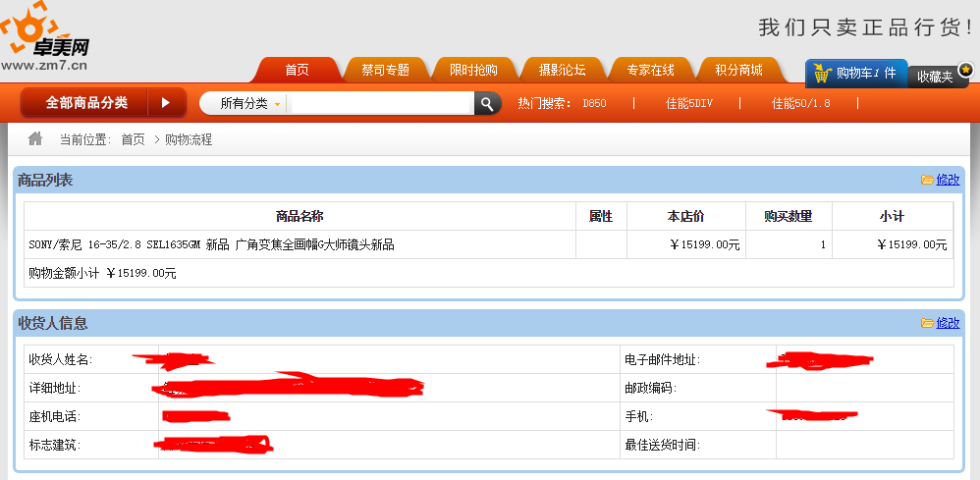The height and width of the screenshot is (480, 980).
Task: Click the home icon in breadcrumb
Action: (35, 138)
